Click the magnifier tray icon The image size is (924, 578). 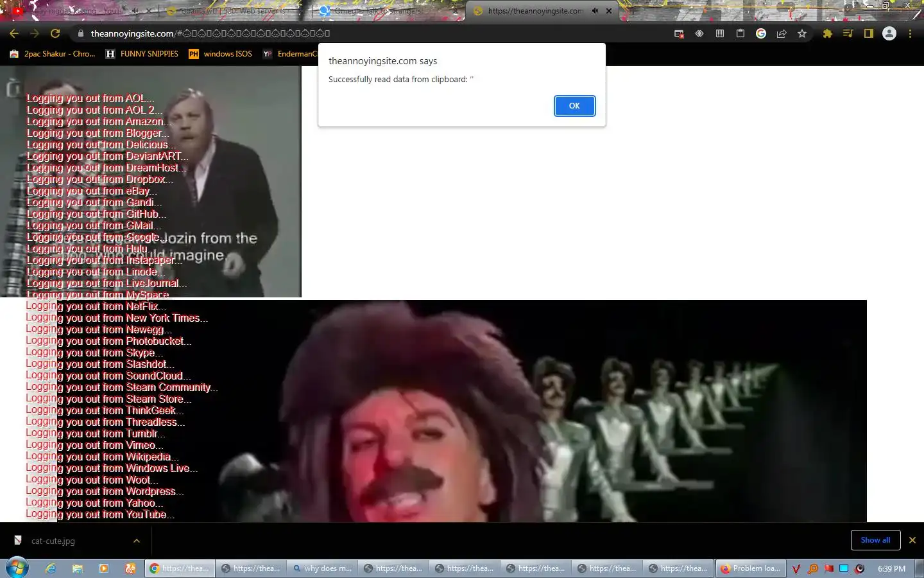812,568
